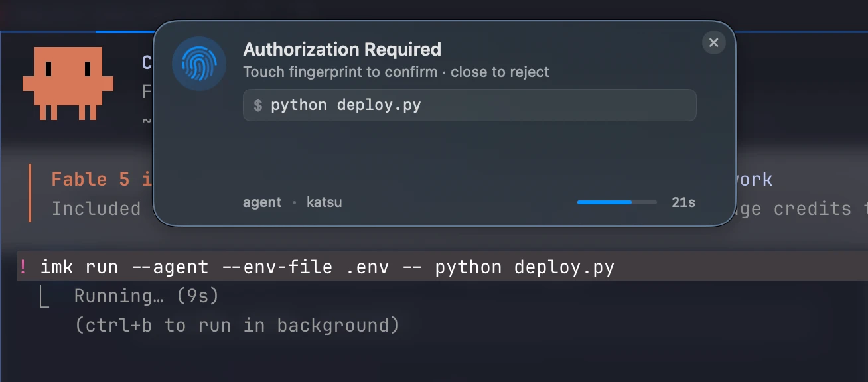The image size is (868, 382).
Task: Click the command field showing python deploy.py
Action: tap(469, 105)
